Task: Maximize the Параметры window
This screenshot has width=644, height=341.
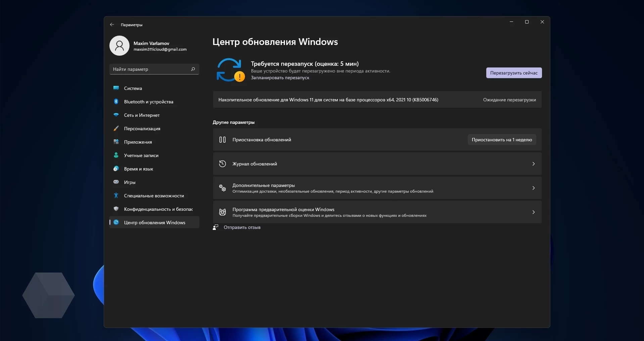Action: coord(527,22)
